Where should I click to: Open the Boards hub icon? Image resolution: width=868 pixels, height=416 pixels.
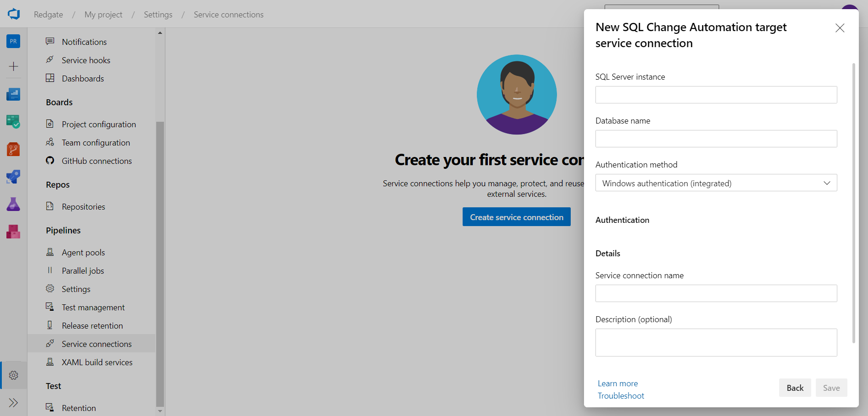[13, 122]
